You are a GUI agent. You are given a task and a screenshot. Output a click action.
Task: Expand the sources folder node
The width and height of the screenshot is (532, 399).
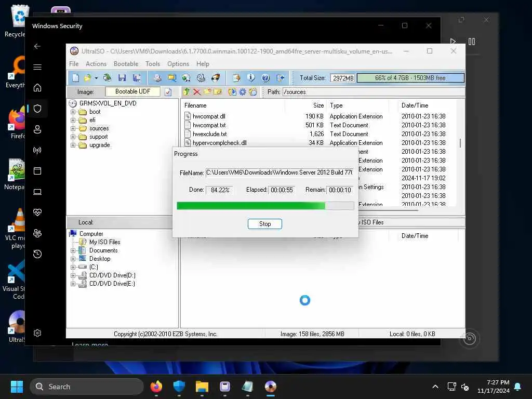[73, 128]
